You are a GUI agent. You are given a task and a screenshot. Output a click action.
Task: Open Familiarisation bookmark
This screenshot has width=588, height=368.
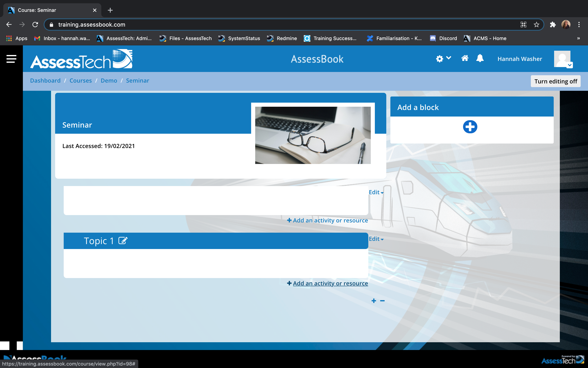(394, 38)
